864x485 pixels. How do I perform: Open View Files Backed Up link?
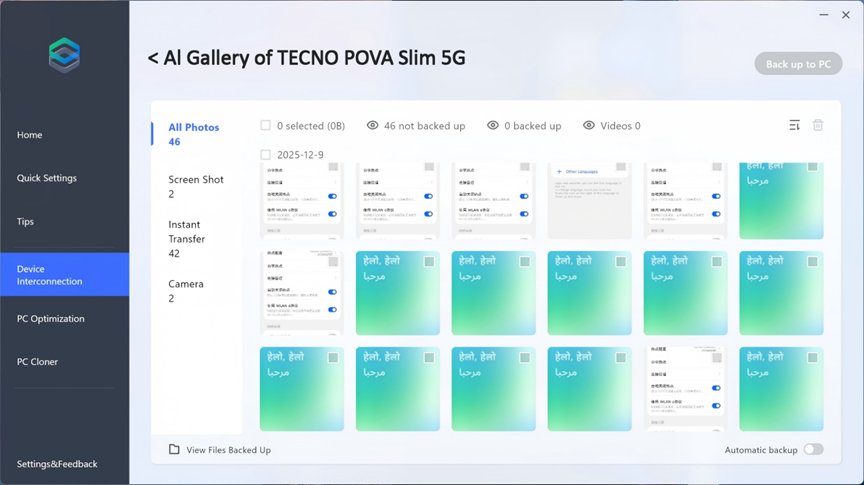click(x=228, y=450)
